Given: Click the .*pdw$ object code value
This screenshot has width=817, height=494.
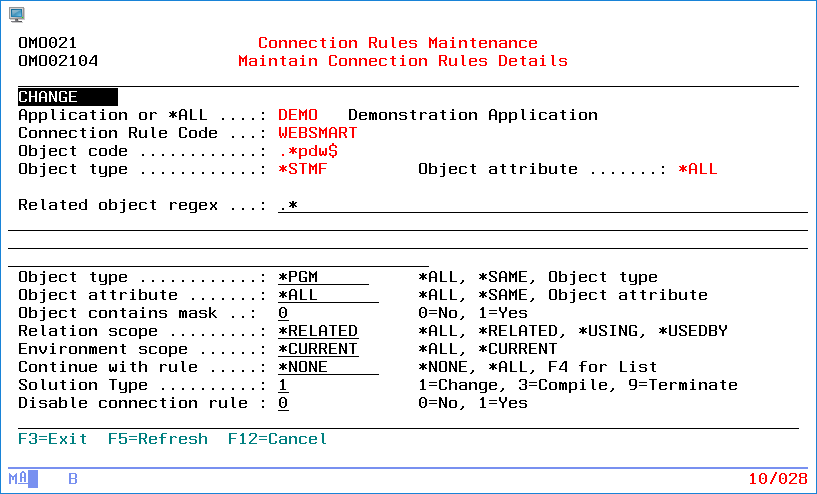Looking at the screenshot, I should 308,151.
